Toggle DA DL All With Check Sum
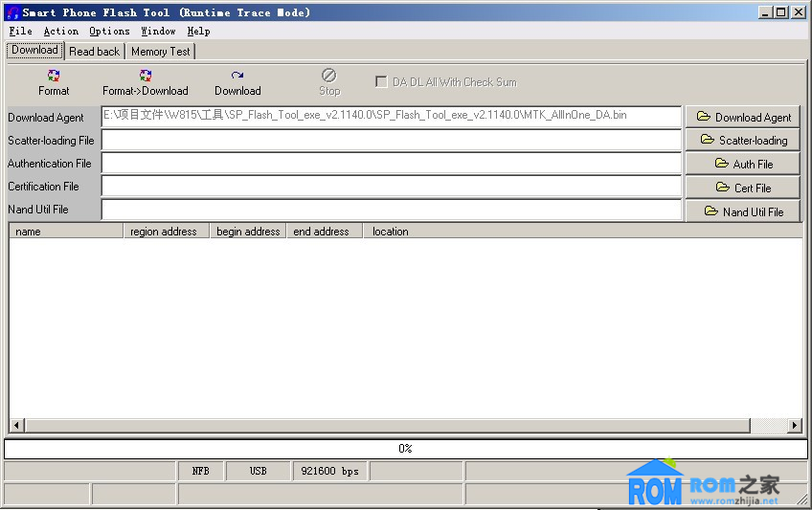 tap(381, 81)
